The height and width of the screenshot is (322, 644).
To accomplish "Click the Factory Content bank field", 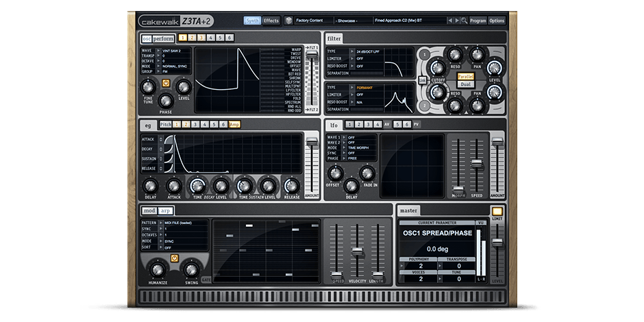I will (314, 21).
